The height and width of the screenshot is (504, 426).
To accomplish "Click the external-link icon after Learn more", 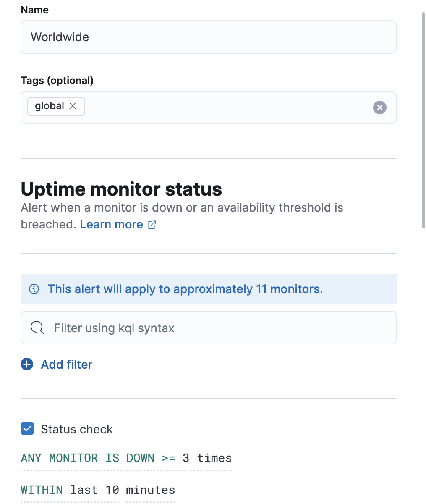I will [x=151, y=225].
